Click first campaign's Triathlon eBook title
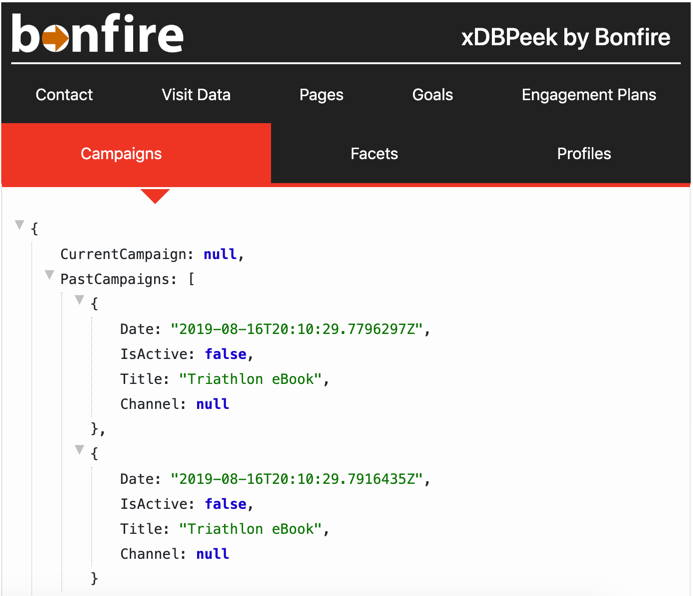The height and width of the screenshot is (596, 693). click(x=251, y=379)
